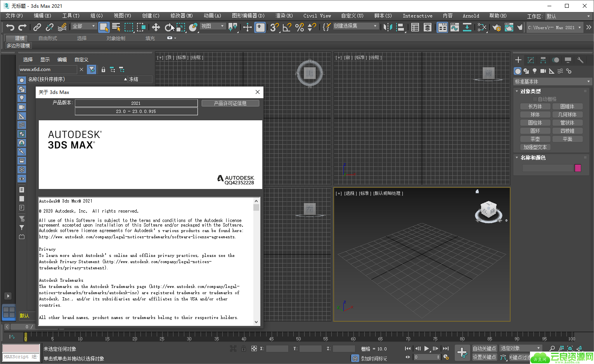This screenshot has width=594, height=364.
Task: Toggle Window/Crossing selection mode
Action: coord(141,27)
